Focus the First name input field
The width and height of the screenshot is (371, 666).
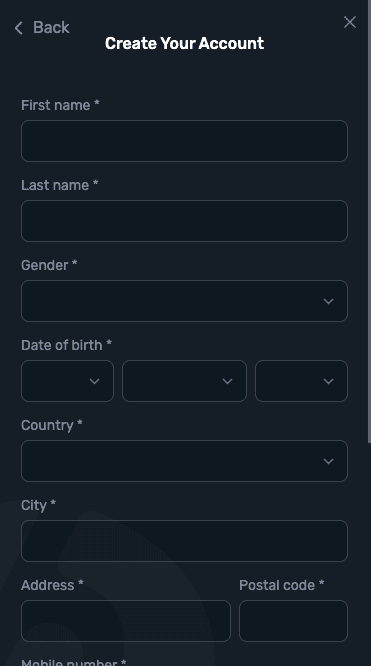[184, 141]
